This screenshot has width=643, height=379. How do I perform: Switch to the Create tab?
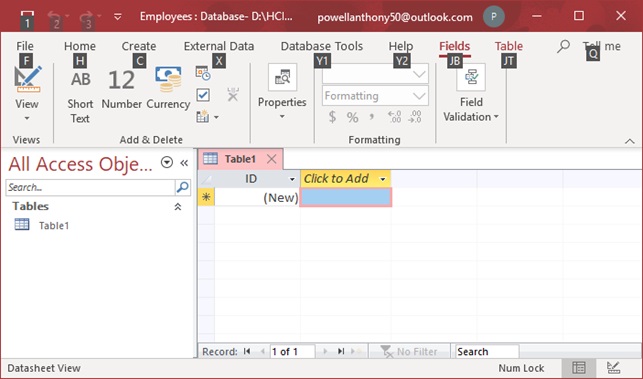pyautogui.click(x=139, y=46)
